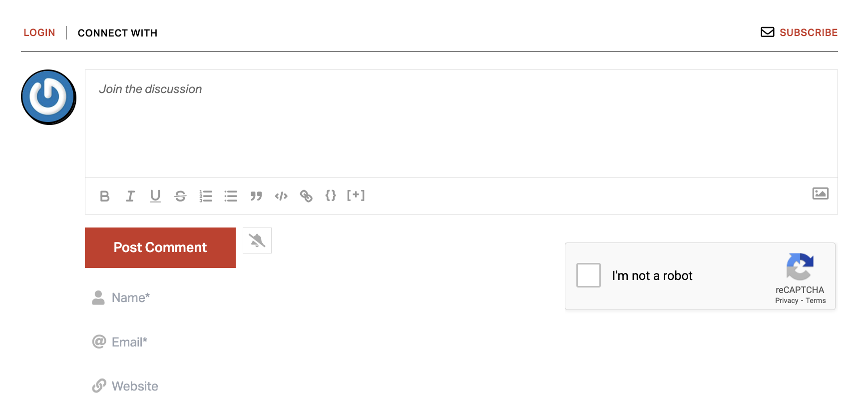
Task: Open the LOGIN link
Action: point(39,33)
